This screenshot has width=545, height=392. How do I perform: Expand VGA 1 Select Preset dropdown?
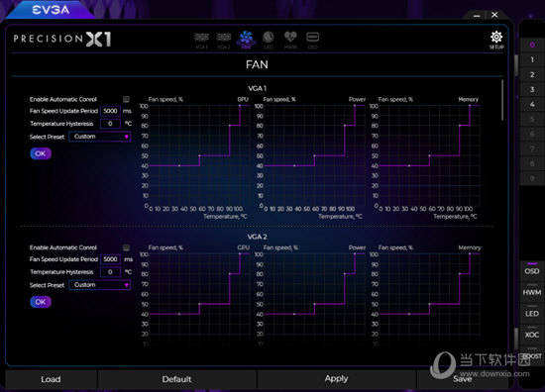pyautogui.click(x=99, y=137)
